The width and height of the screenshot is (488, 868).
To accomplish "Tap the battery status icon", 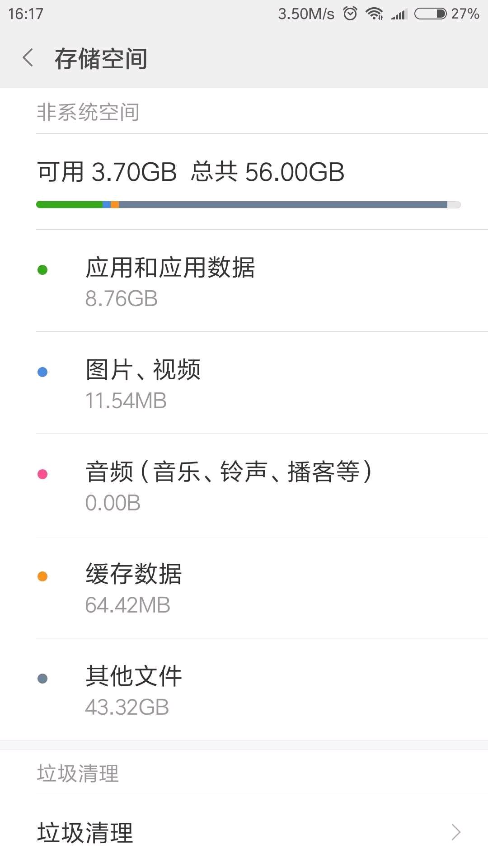I will 430,14.
